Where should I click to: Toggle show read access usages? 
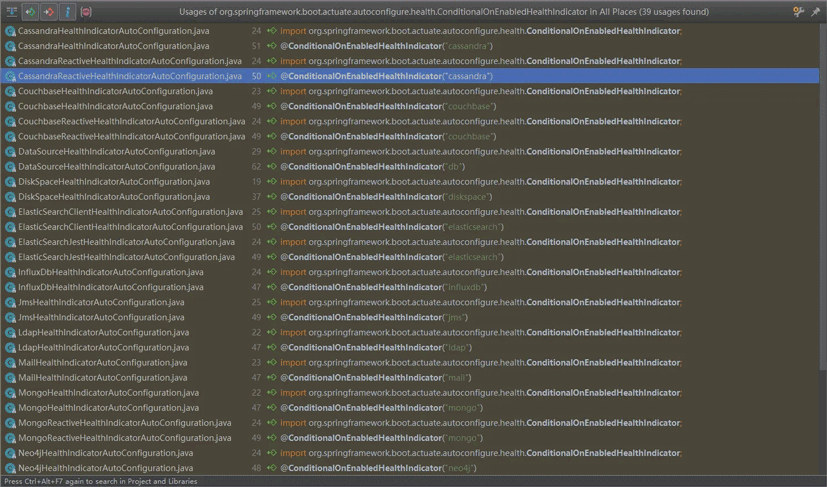pos(31,11)
